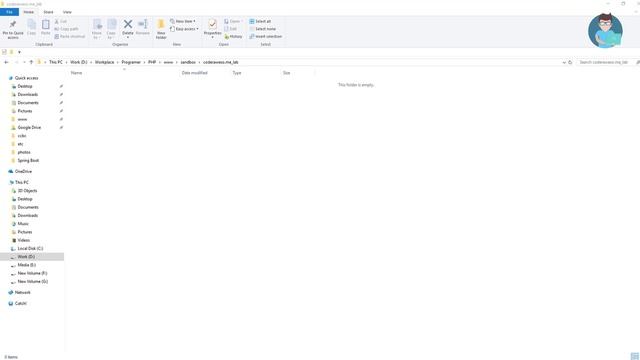Click Invert selection in the ribbon

tap(265, 36)
